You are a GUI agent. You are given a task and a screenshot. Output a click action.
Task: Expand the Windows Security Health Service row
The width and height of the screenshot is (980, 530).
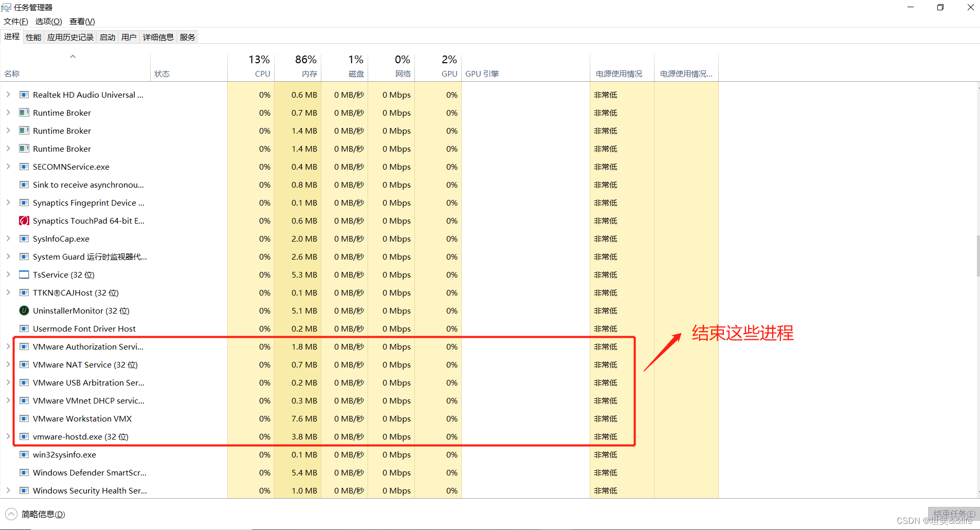(x=8, y=490)
